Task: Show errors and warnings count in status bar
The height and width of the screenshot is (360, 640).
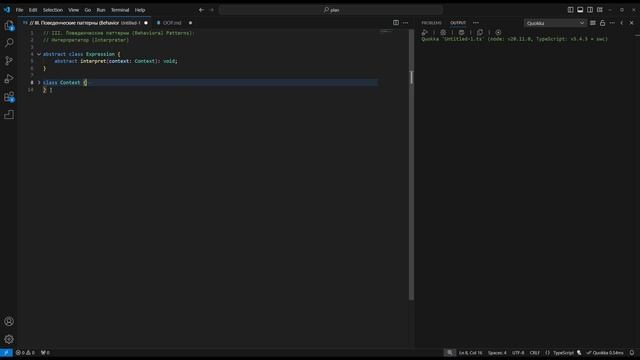Action: click(x=25, y=353)
